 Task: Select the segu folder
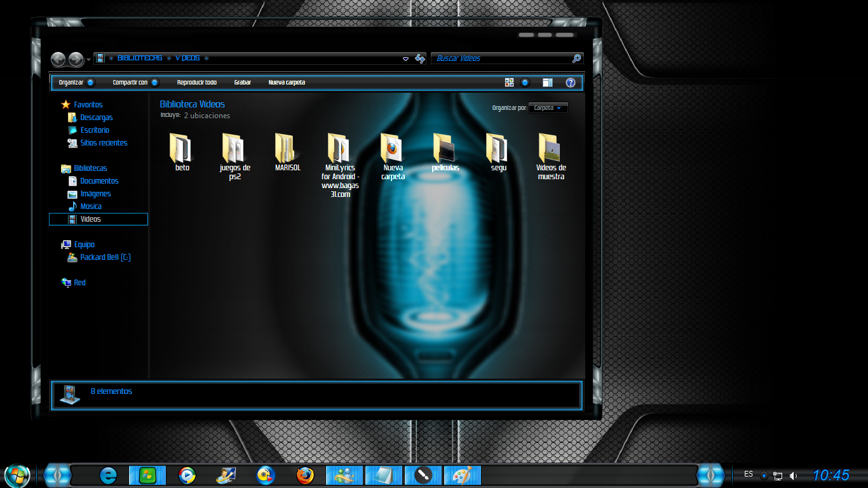[x=498, y=152]
